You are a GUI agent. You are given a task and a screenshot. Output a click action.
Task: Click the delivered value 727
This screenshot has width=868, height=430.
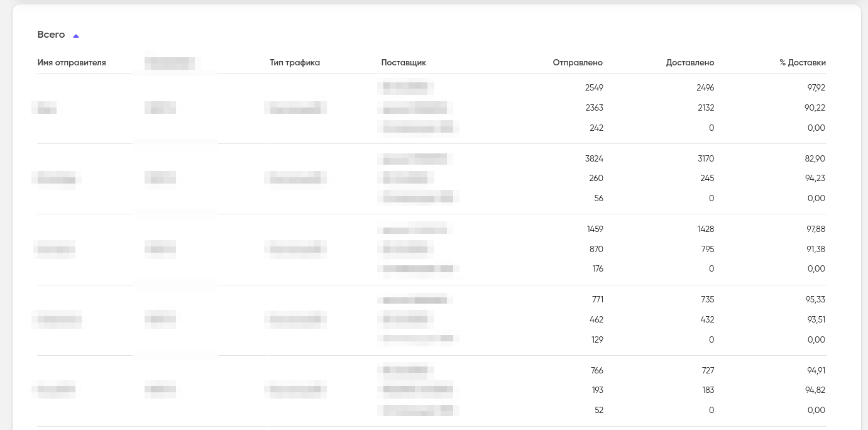point(706,370)
